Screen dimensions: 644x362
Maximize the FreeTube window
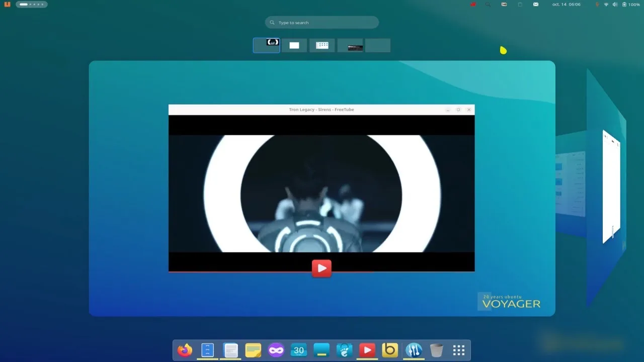[x=458, y=110]
